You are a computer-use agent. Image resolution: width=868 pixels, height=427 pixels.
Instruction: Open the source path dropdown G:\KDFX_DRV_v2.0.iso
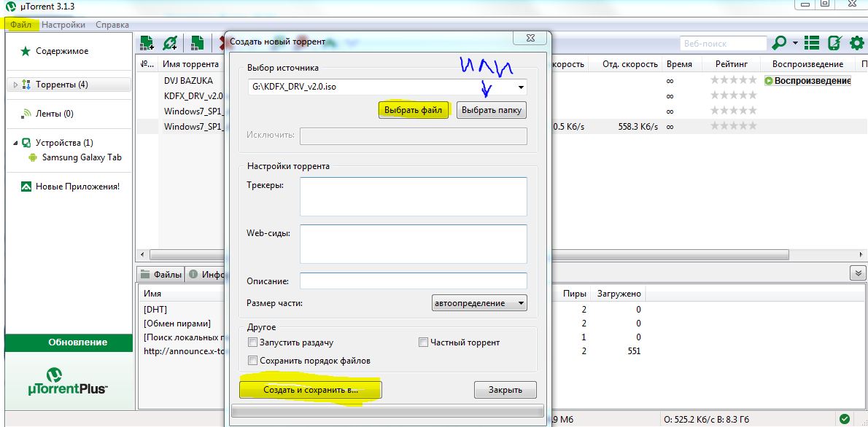point(521,87)
